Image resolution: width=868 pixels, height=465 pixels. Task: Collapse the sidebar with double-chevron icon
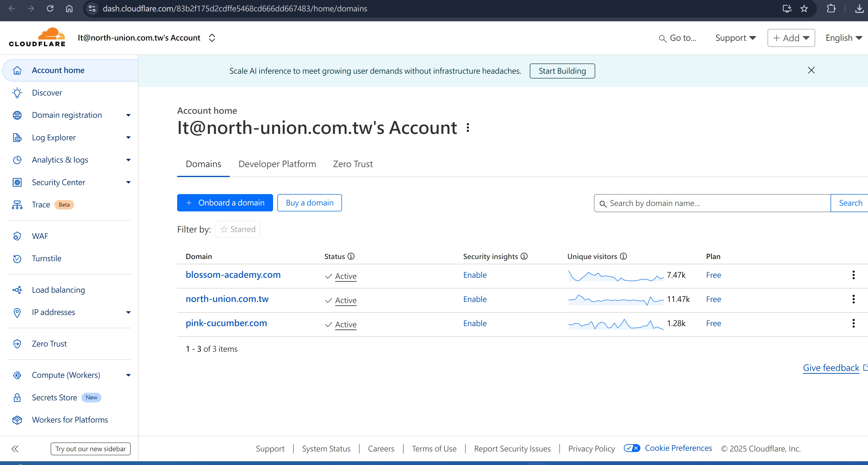click(15, 449)
